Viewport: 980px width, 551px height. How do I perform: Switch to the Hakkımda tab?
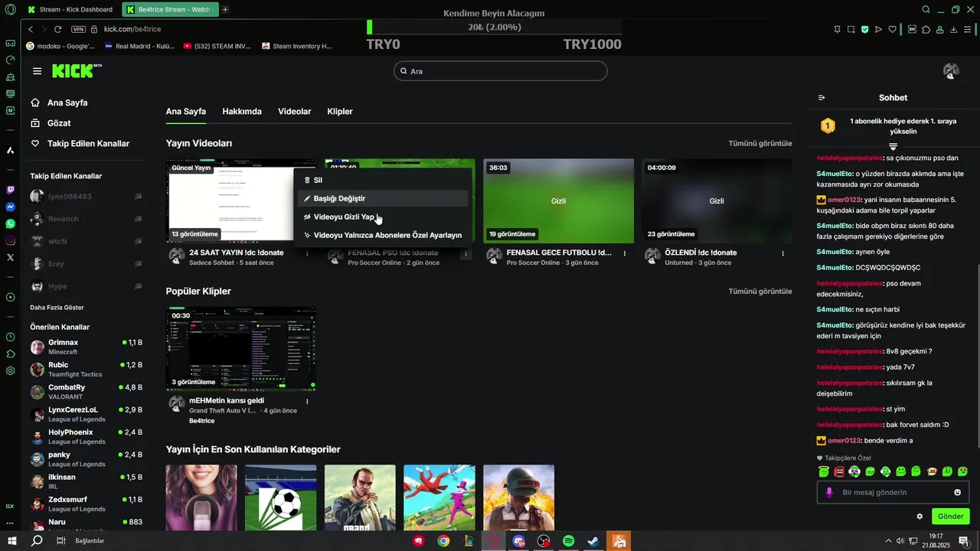[x=242, y=111]
